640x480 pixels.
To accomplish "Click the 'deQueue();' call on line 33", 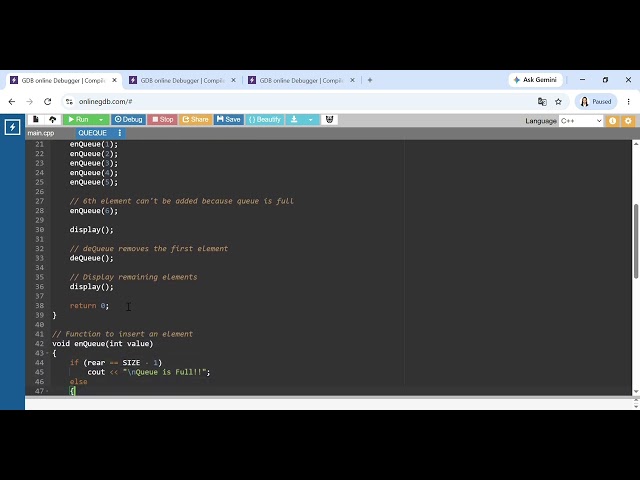I will pos(91,258).
